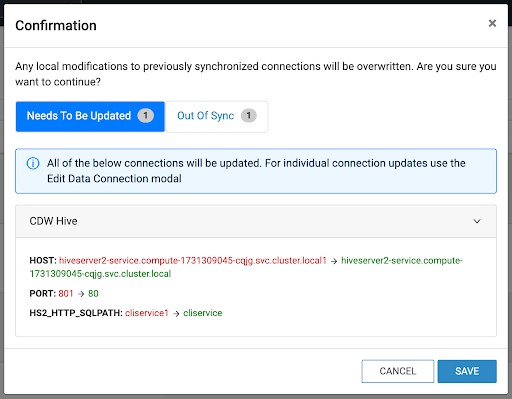Click the count badge on Needs To Be Updated

146,116
